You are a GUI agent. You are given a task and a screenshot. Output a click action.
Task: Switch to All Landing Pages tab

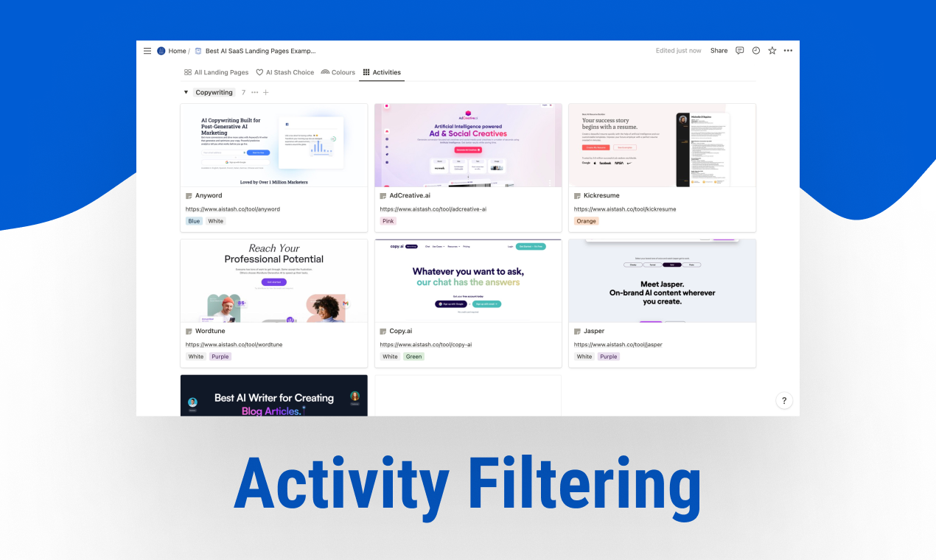(x=216, y=72)
